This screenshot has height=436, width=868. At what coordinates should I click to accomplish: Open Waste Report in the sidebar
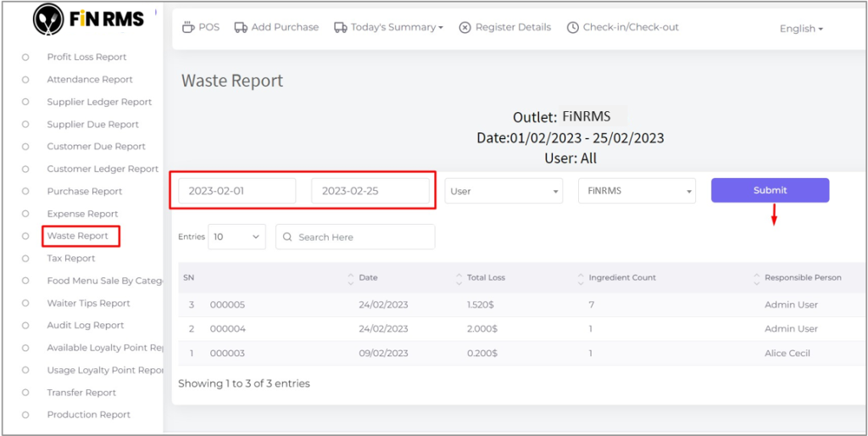click(78, 236)
